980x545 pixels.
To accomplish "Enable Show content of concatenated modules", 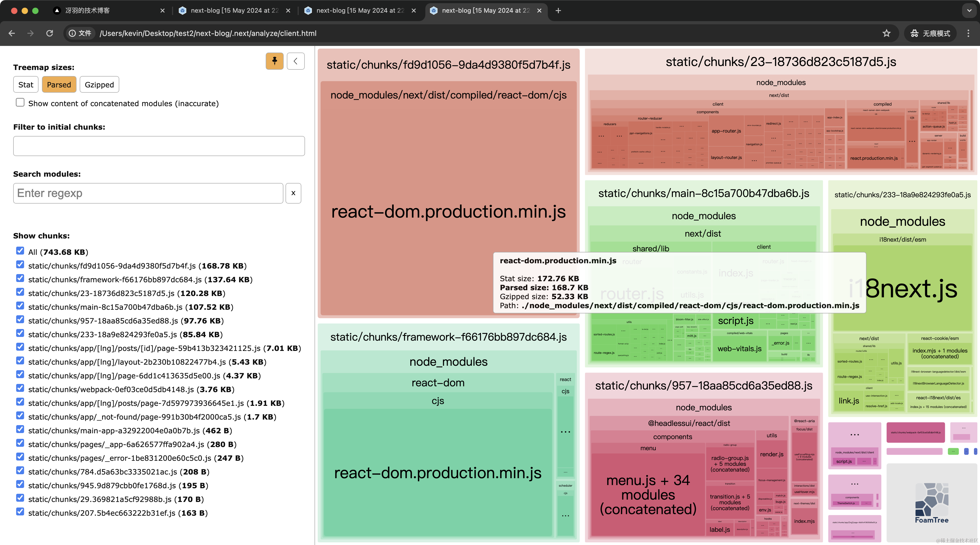I will (20, 102).
